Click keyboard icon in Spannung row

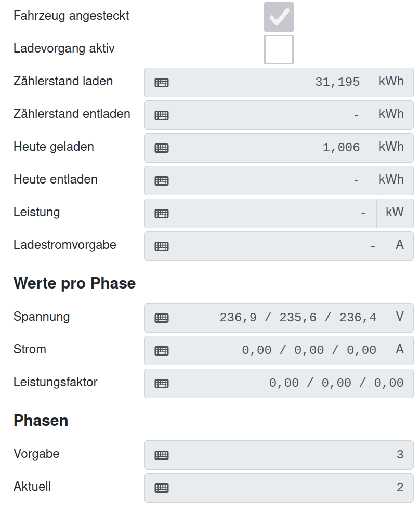[162, 318]
